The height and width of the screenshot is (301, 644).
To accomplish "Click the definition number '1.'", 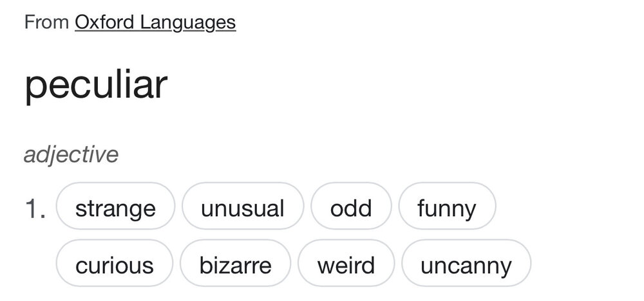I will pos(35,210).
